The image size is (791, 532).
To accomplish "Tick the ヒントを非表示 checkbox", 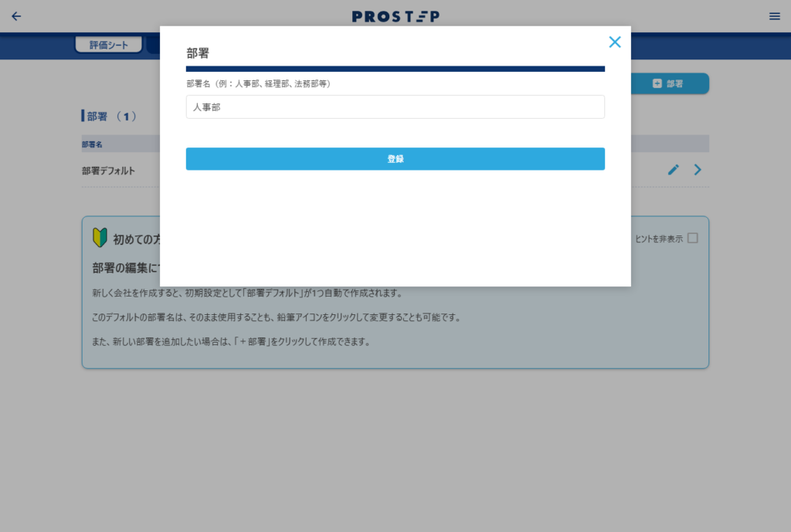I will (692, 239).
